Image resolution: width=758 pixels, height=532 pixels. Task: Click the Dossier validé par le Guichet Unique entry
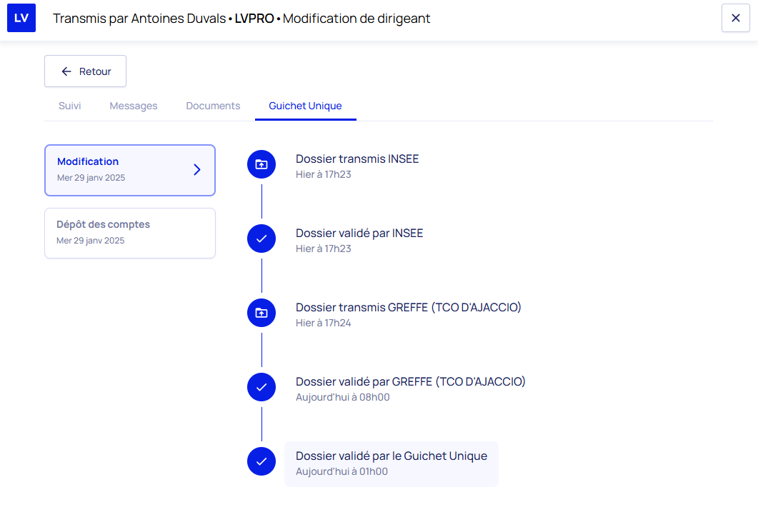(x=391, y=463)
